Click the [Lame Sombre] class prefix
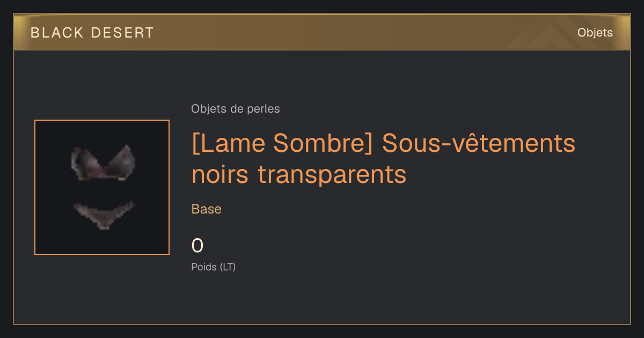The width and height of the screenshot is (644, 338). tap(282, 144)
